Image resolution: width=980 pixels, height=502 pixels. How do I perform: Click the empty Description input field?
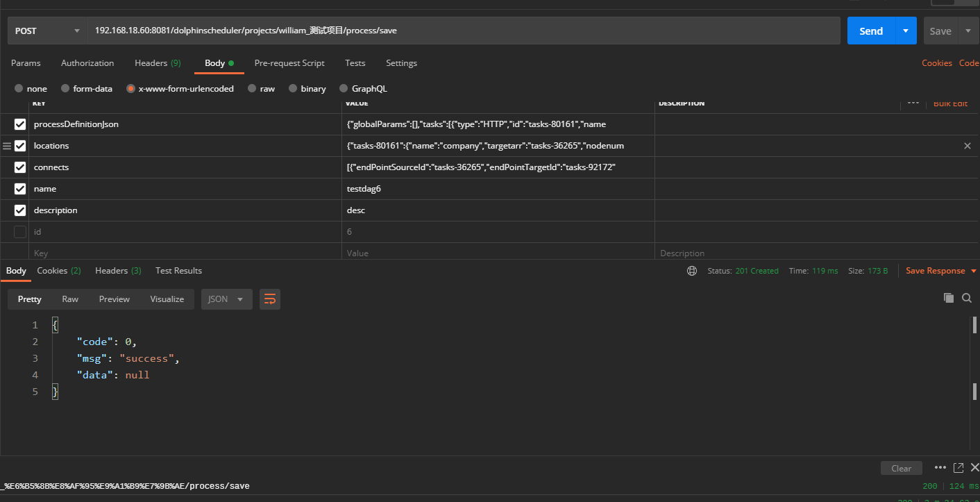(x=816, y=253)
